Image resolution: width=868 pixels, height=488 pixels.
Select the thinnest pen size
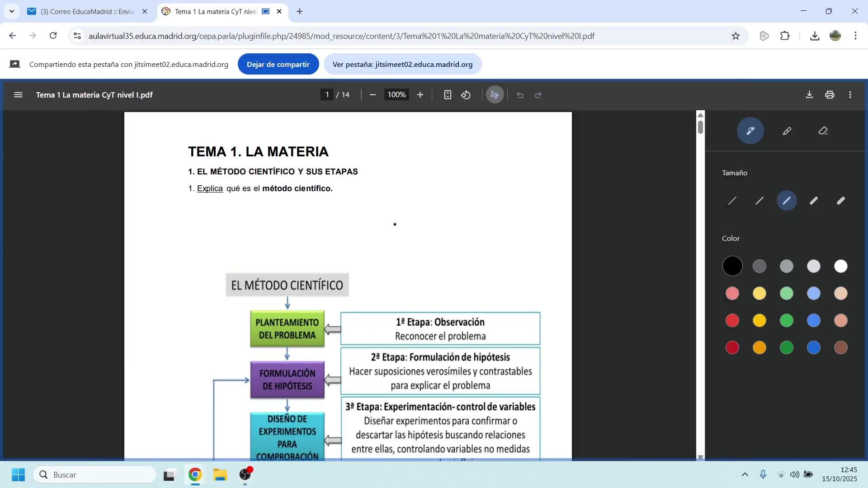tap(732, 201)
